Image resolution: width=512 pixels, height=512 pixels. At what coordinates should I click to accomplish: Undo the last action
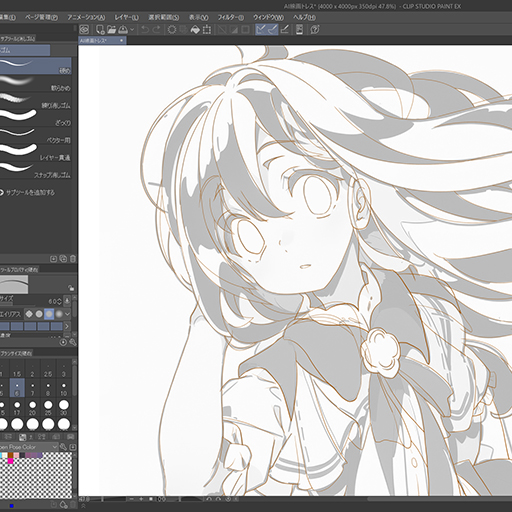[x=145, y=30]
